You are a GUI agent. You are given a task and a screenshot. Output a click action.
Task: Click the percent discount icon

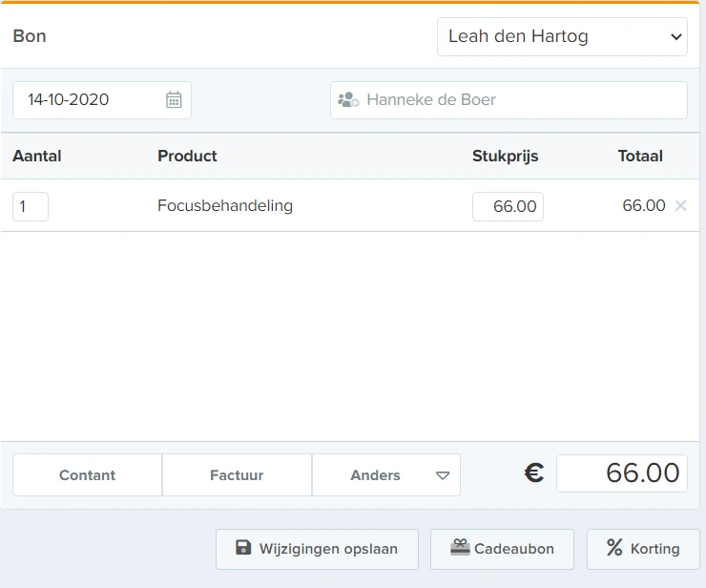click(x=614, y=548)
